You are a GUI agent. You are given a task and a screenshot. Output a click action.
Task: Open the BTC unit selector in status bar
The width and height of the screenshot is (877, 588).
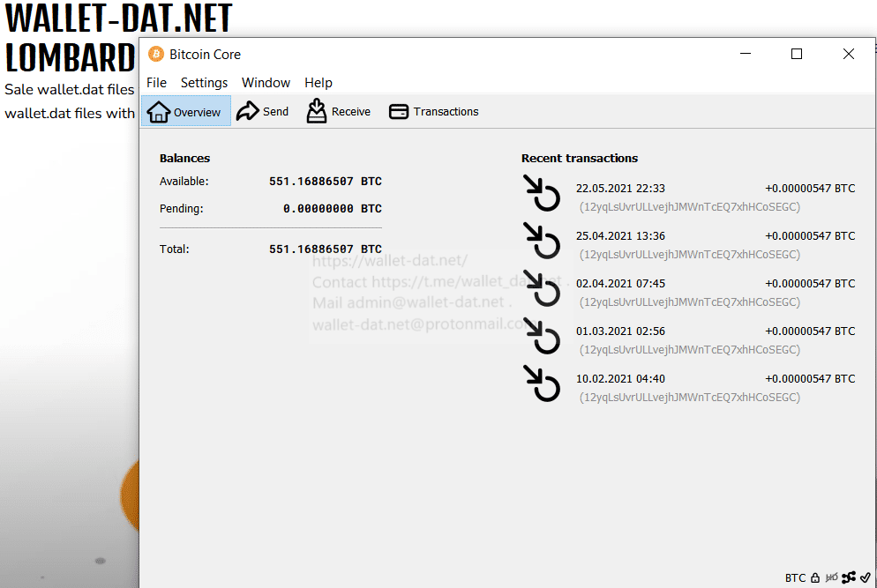(795, 577)
